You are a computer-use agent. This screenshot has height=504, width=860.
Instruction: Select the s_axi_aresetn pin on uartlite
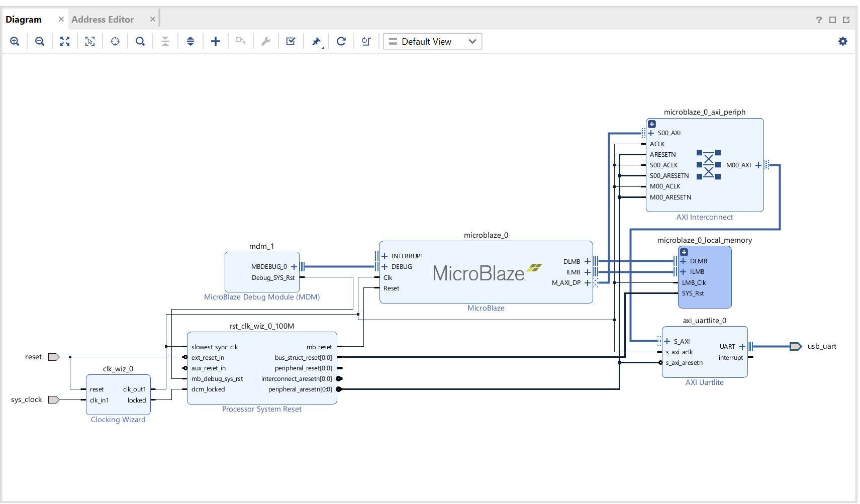click(x=684, y=363)
